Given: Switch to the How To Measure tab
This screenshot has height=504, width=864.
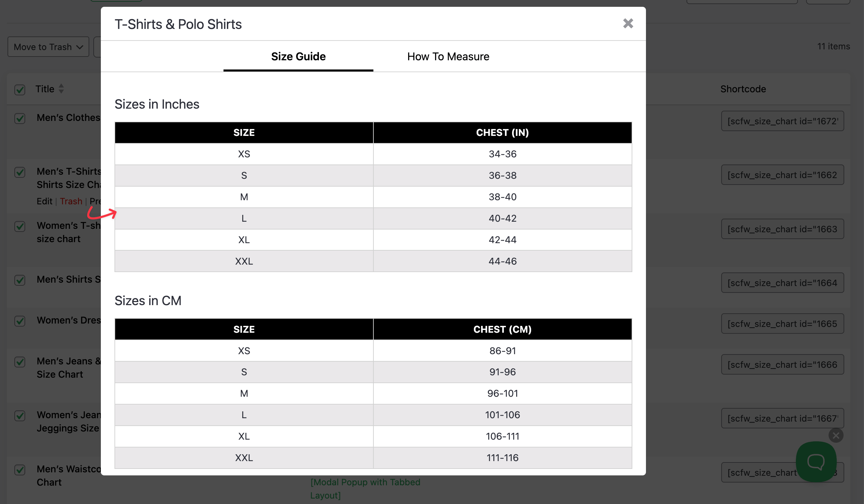Looking at the screenshot, I should 448,56.
